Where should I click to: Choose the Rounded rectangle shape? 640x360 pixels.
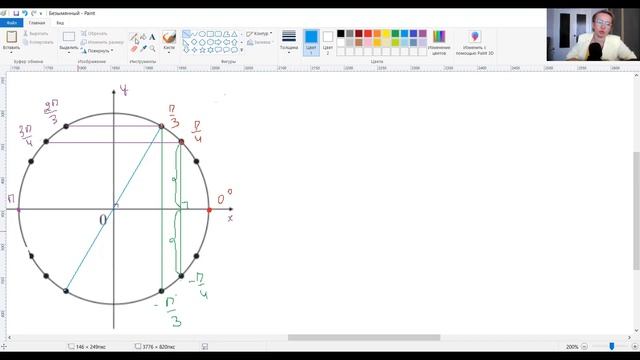point(218,34)
